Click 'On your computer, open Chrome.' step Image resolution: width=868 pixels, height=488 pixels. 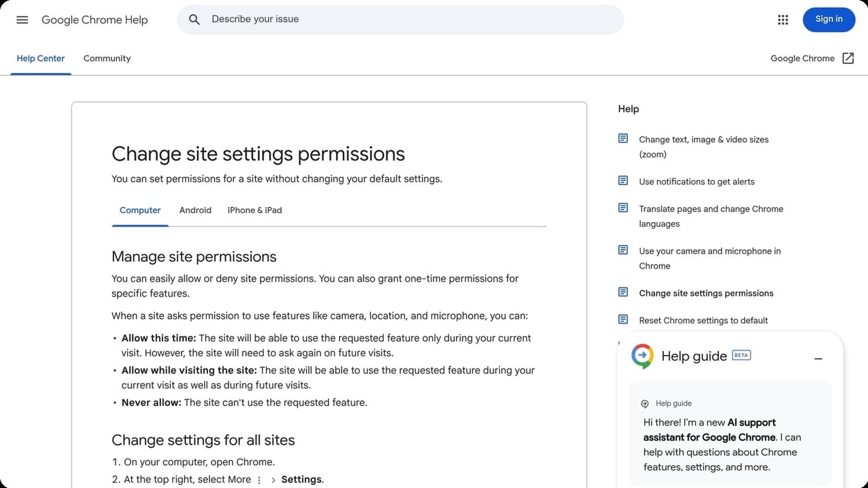tap(199, 461)
